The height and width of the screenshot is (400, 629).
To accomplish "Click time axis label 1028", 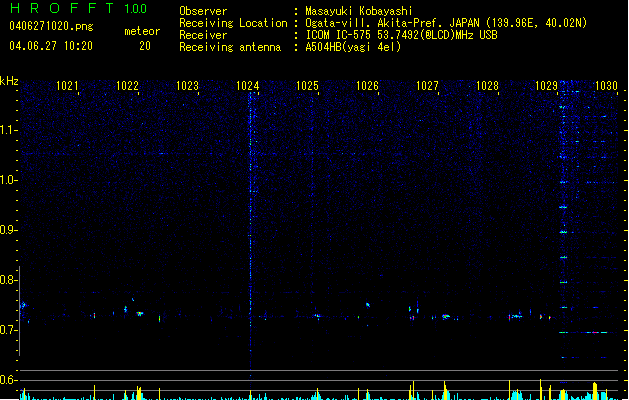I will (x=487, y=86).
